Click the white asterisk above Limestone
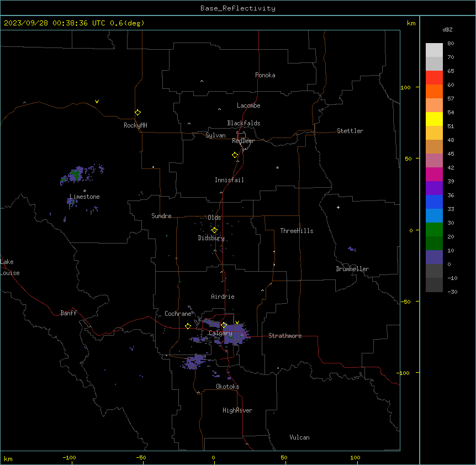This screenshot has height=465, width=476. (x=84, y=191)
